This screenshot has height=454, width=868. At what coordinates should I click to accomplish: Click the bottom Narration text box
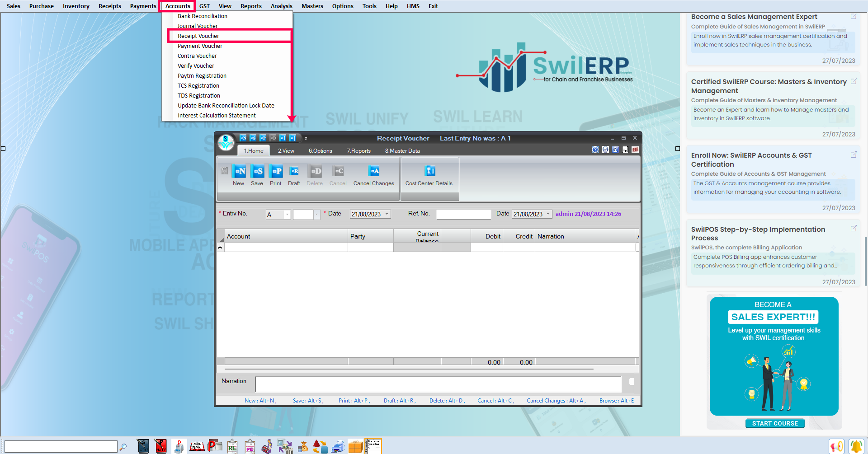click(438, 384)
